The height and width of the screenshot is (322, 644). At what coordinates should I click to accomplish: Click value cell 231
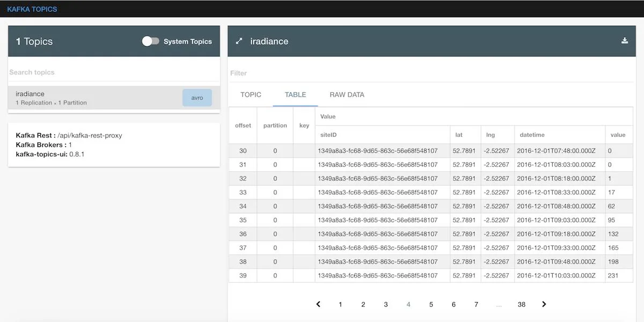click(x=619, y=275)
